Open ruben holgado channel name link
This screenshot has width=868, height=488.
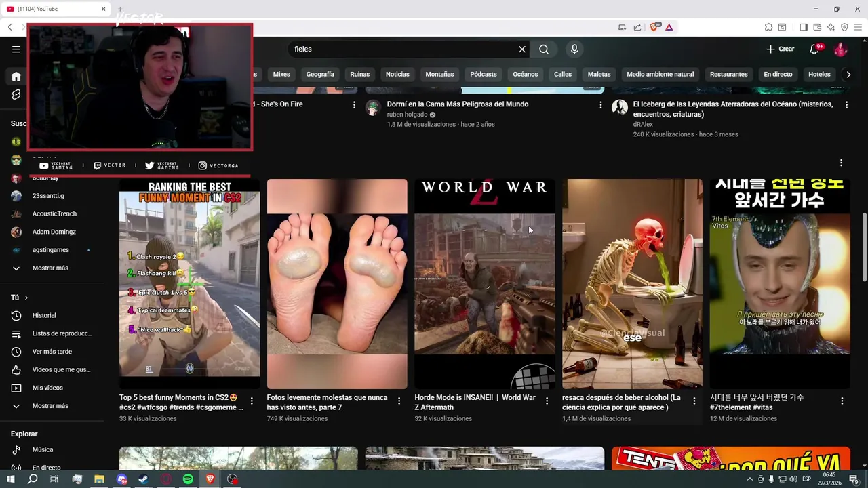(x=408, y=115)
